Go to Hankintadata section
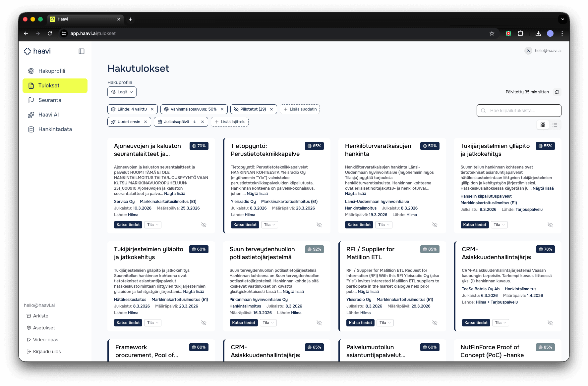The image size is (588, 386). pyautogui.click(x=55, y=129)
